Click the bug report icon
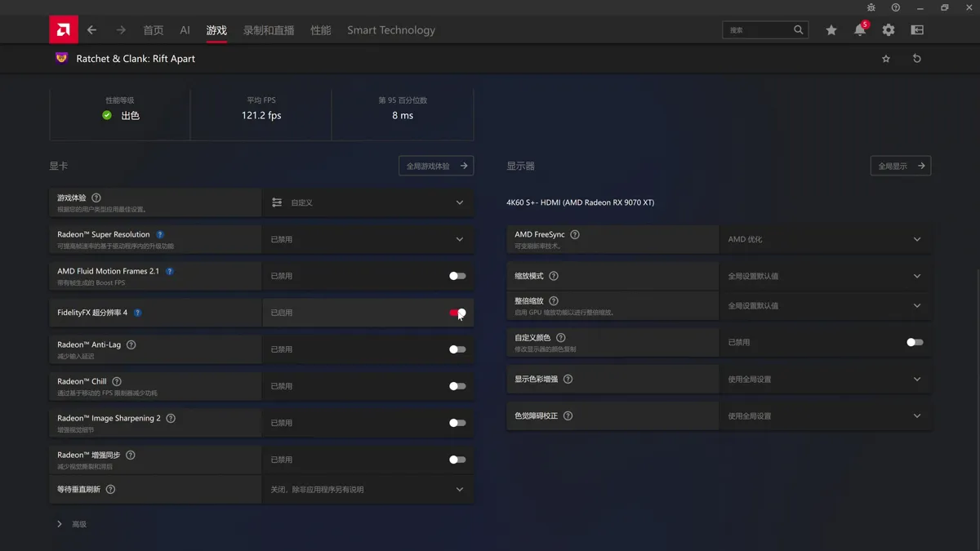 (871, 7)
